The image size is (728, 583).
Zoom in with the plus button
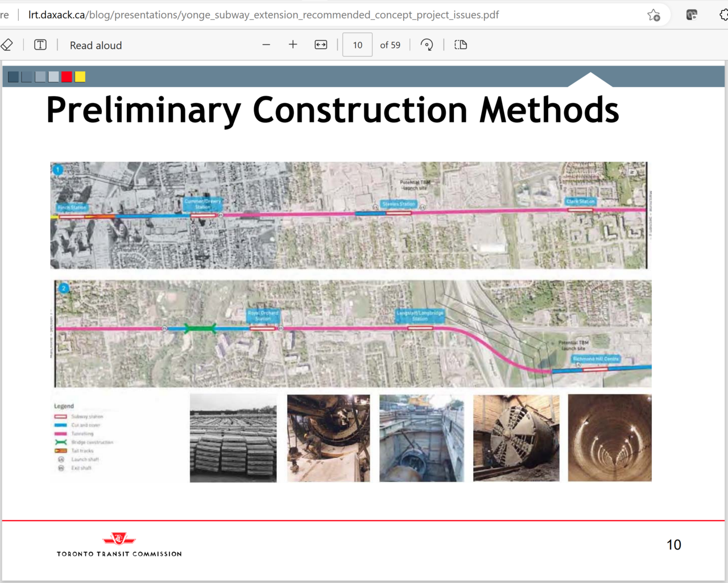coord(293,45)
